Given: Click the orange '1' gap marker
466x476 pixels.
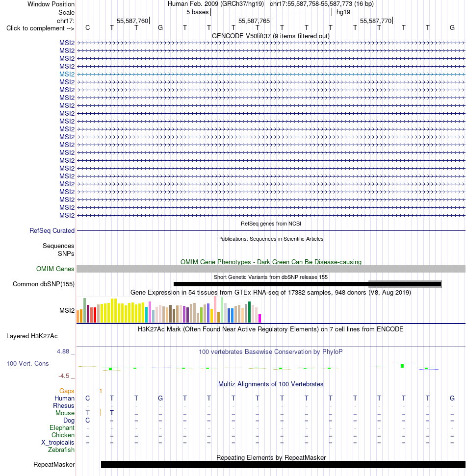Looking at the screenshot, I should pyautogui.click(x=101, y=391).
